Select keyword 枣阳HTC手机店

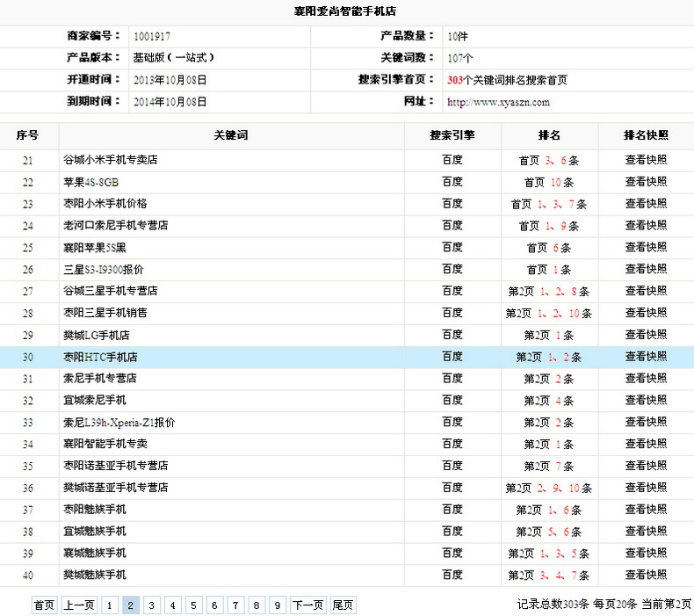pyautogui.click(x=100, y=357)
